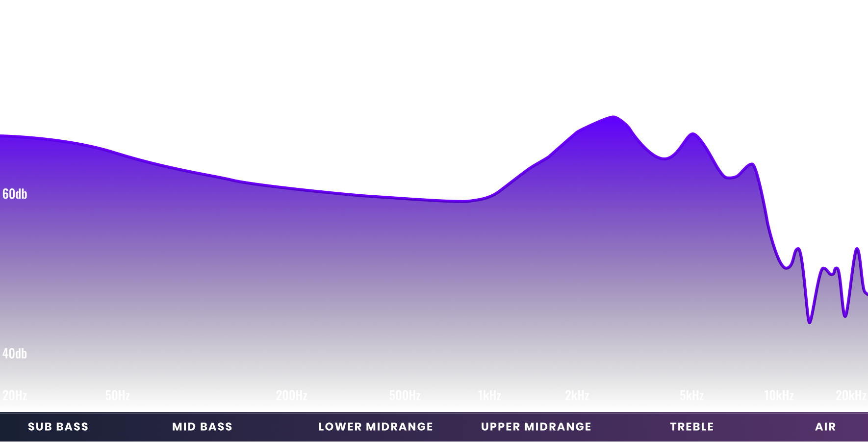Choose the UPPER MIDRANGE band label
Viewport: 868px width, 442px height.
536,427
